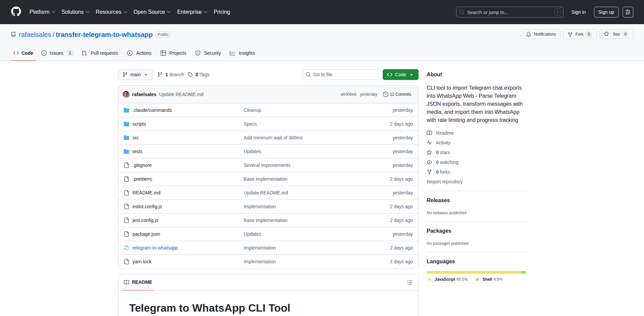Open the .gitignore file

coord(142,165)
